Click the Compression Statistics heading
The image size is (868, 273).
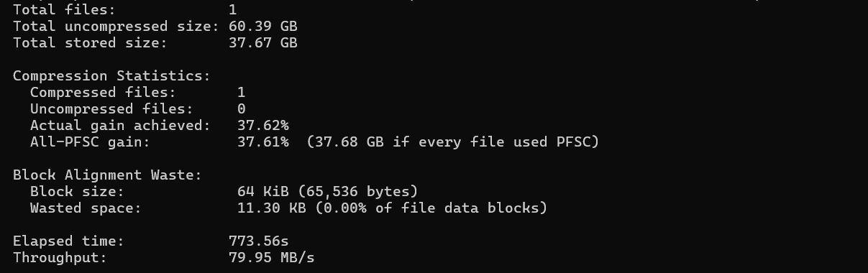point(112,76)
